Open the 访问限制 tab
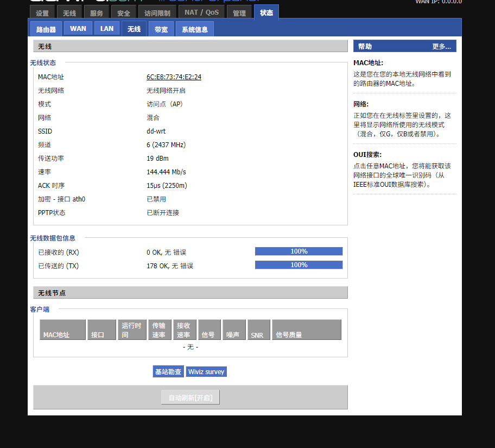 (x=157, y=13)
